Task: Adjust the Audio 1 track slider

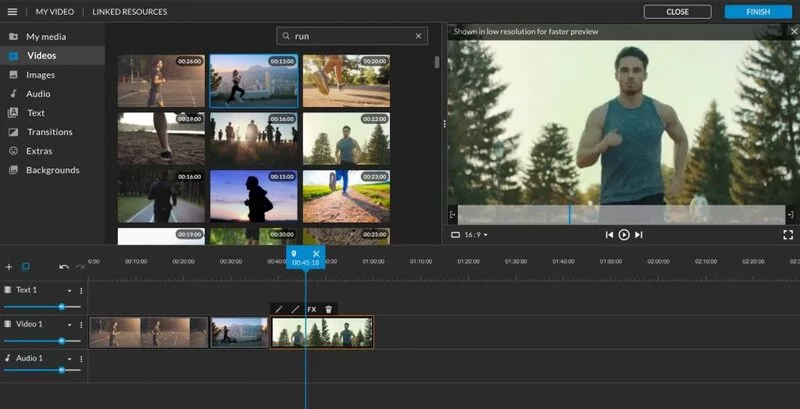Action: pyautogui.click(x=42, y=370)
